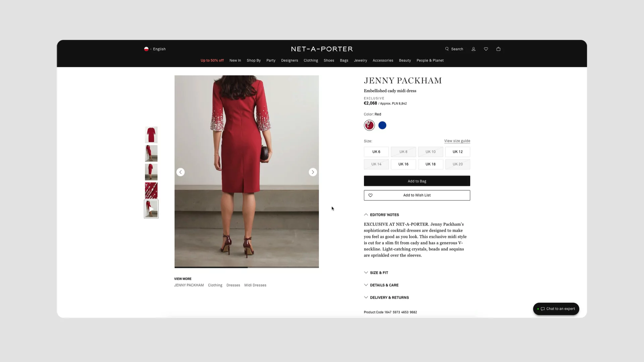Click the Add to Wish List heart icon
644x362 pixels.
[370, 195]
